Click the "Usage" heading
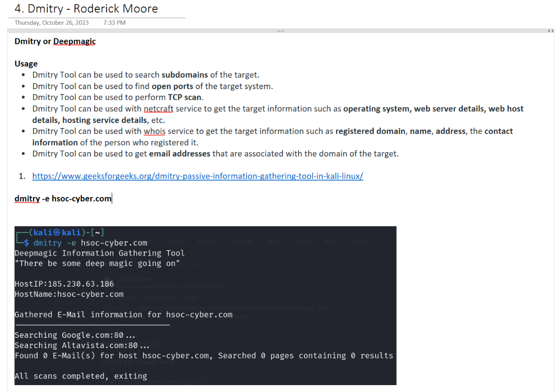This screenshot has height=392, width=558. 26,64
